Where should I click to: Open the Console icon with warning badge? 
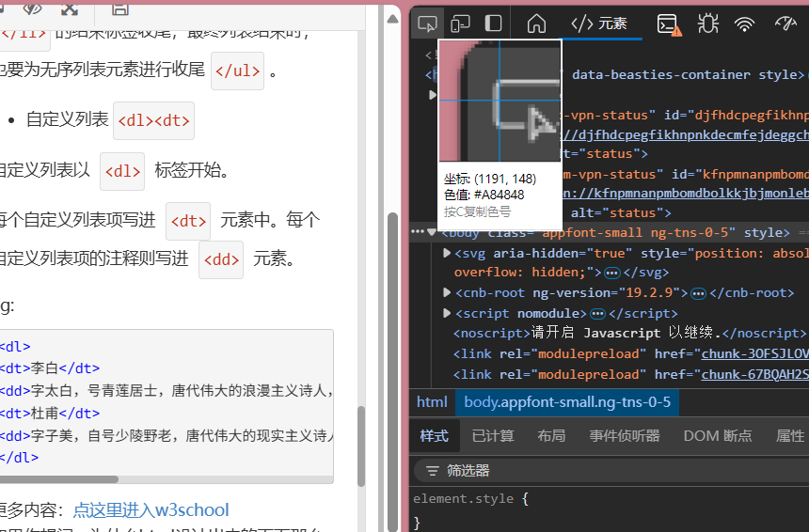pyautogui.click(x=669, y=24)
